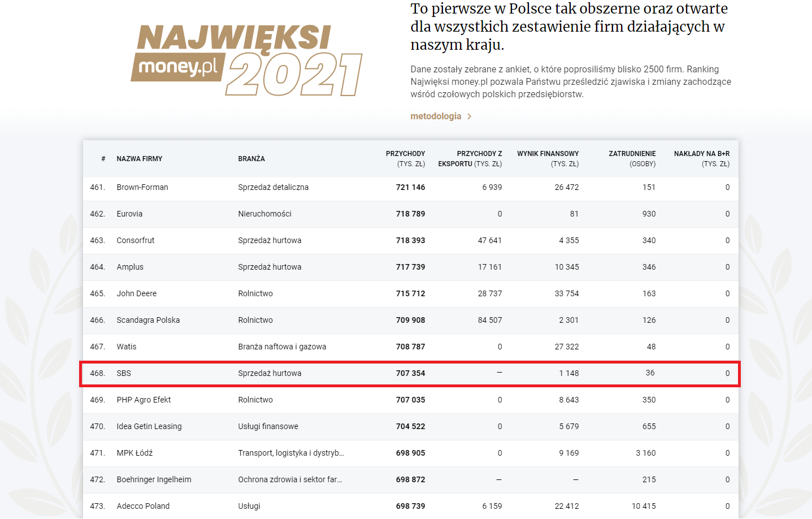Click employment value 3 160
Image resolution: width=812 pixels, height=519 pixels.
click(646, 453)
